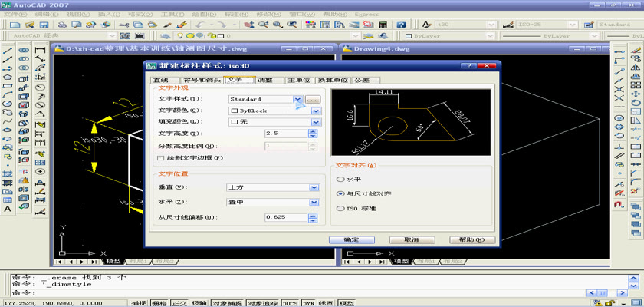Select the Rectangle tool in draw toolbar

click(8, 86)
